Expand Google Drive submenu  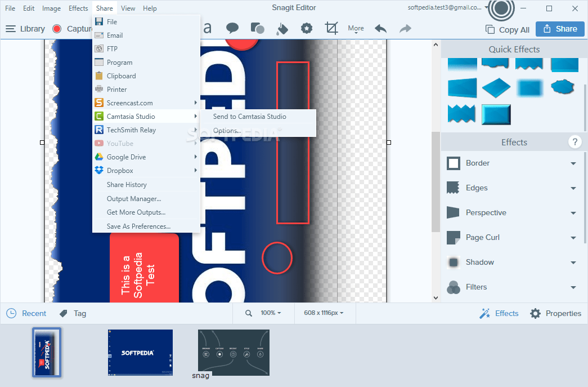[x=146, y=157]
